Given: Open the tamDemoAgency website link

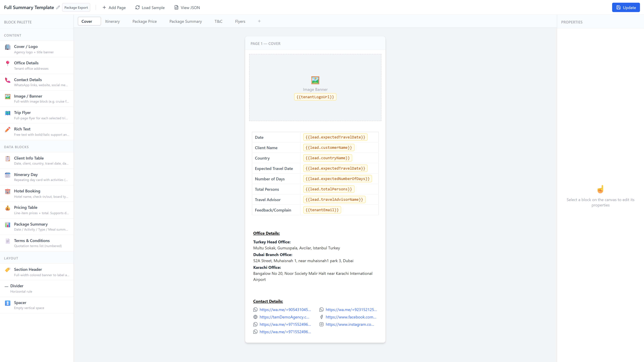Looking at the screenshot, I should click(x=284, y=317).
